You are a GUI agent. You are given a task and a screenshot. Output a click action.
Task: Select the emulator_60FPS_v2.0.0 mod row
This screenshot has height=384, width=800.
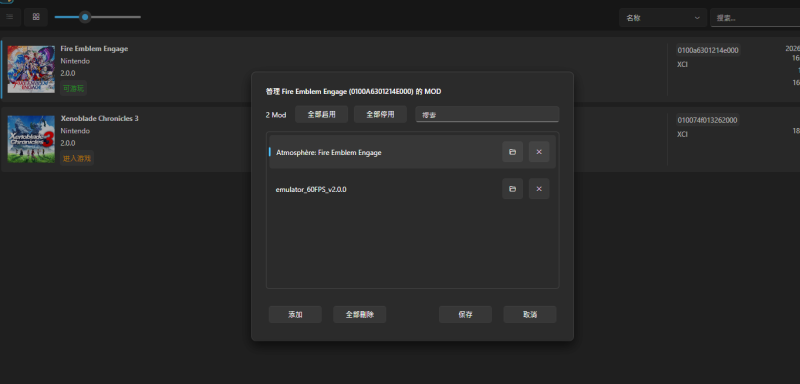(x=412, y=189)
